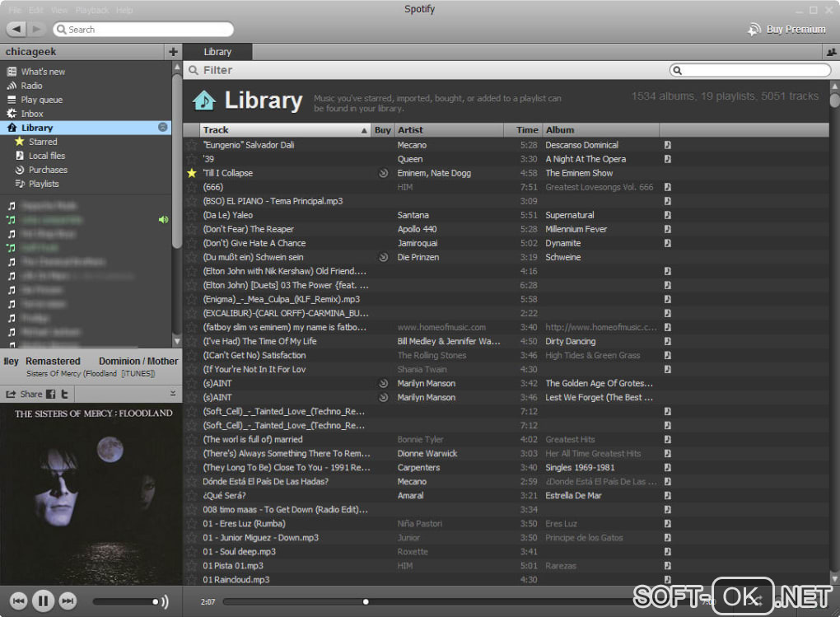This screenshot has height=617, width=840.
Task: Open Inbox in the sidebar
Action: point(32,113)
